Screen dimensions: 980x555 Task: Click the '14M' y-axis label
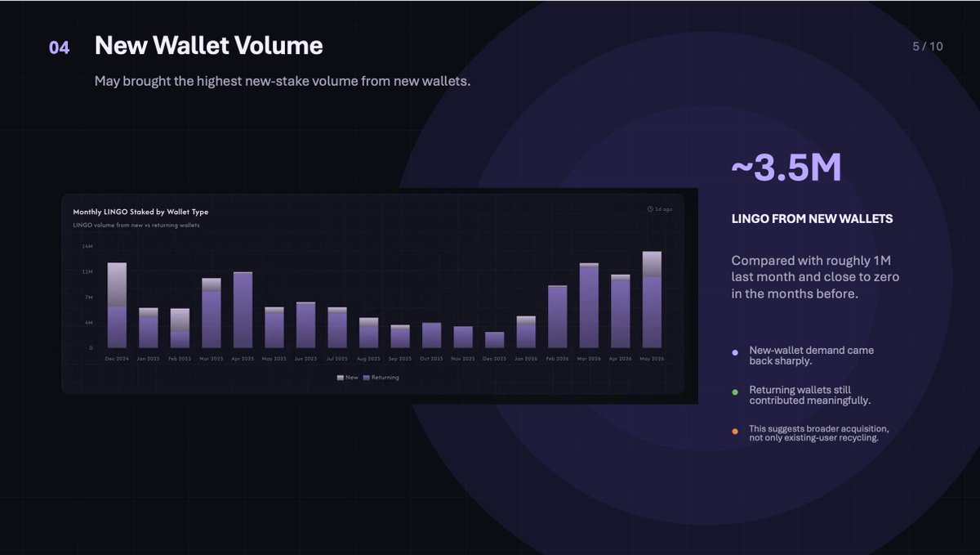tap(87, 246)
